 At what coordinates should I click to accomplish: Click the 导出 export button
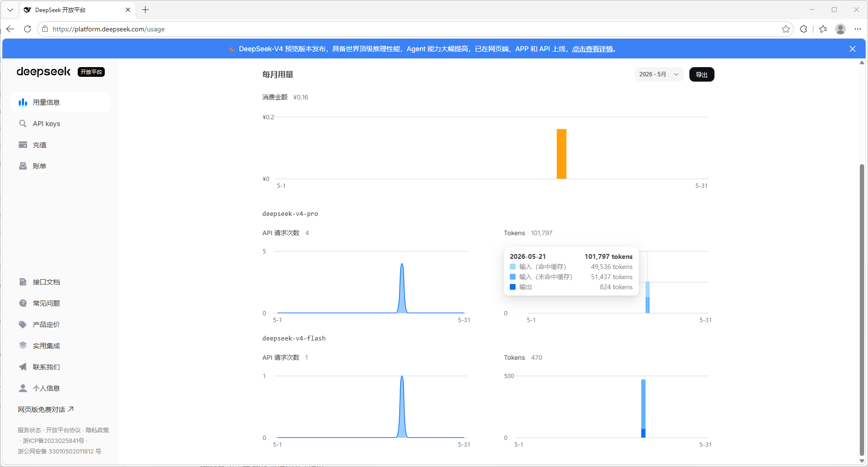coord(701,74)
